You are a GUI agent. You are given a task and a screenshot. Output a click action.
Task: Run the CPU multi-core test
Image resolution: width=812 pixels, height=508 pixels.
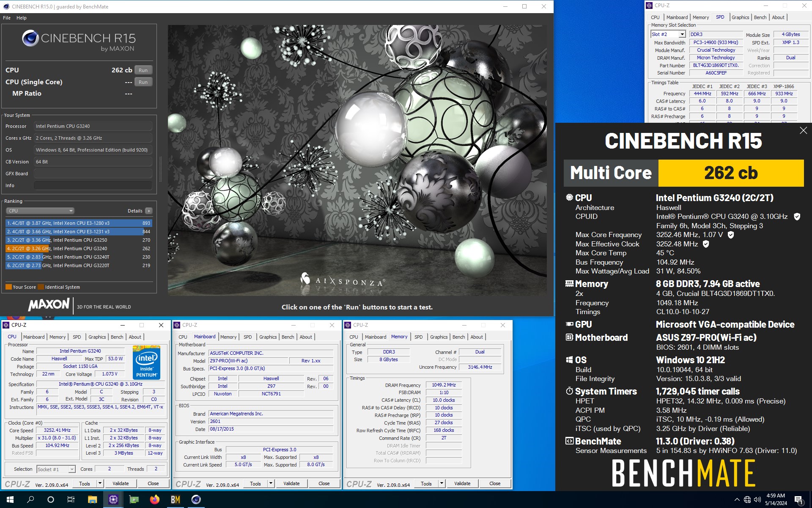143,70
